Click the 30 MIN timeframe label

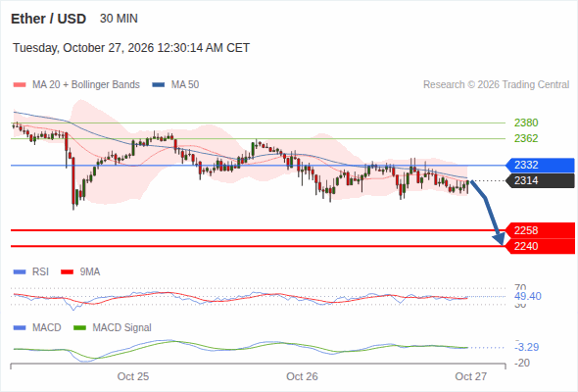pos(119,19)
